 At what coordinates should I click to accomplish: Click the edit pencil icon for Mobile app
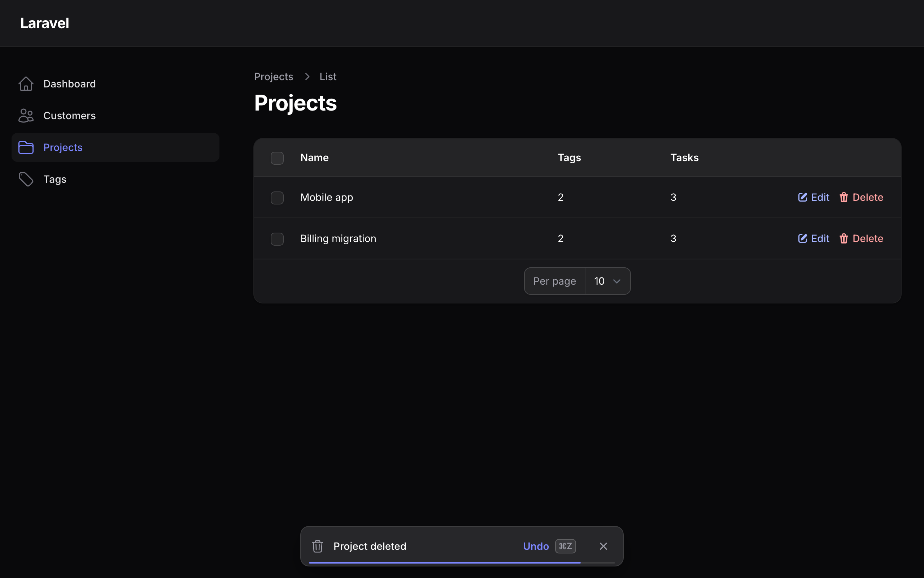(803, 197)
